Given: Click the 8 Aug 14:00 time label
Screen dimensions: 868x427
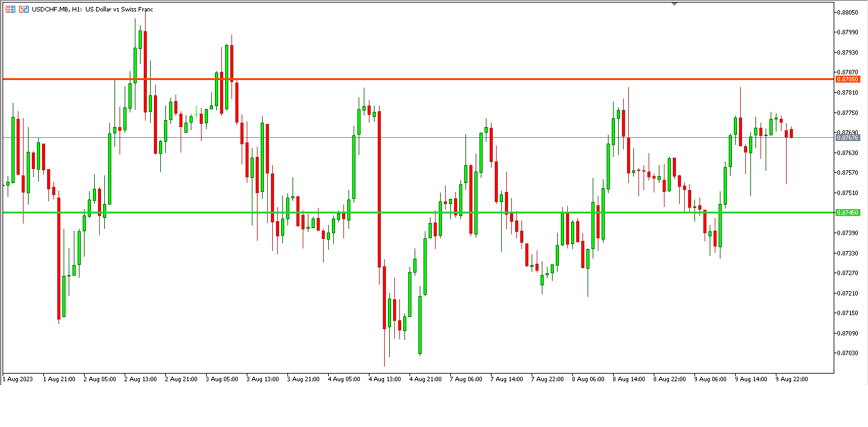Looking at the screenshot, I should (629, 379).
